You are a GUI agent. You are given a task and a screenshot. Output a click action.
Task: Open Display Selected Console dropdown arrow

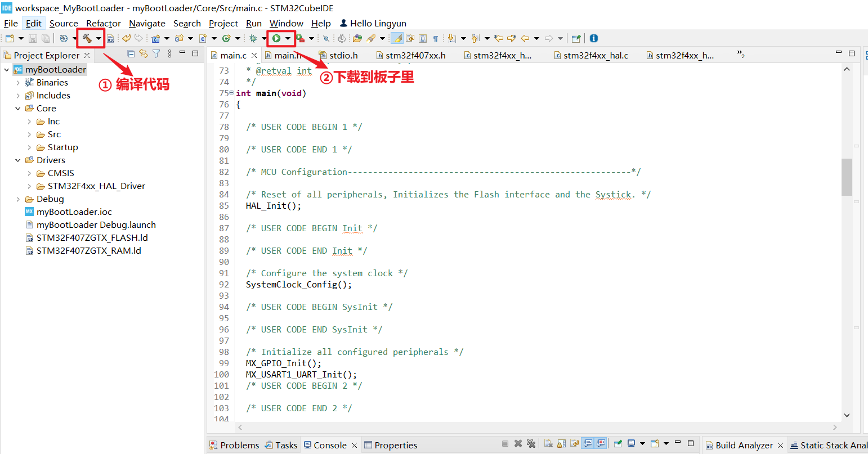tap(642, 443)
